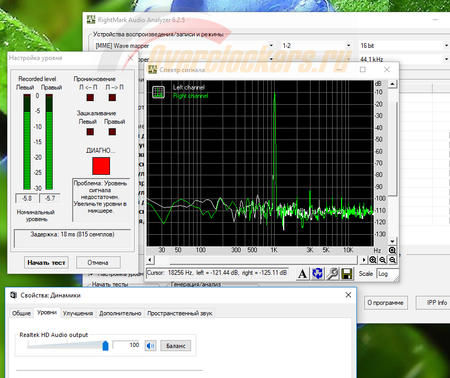Click the blue swap/refresh arrows icon in spectrum window
This screenshot has width=450, height=378.
(x=317, y=274)
